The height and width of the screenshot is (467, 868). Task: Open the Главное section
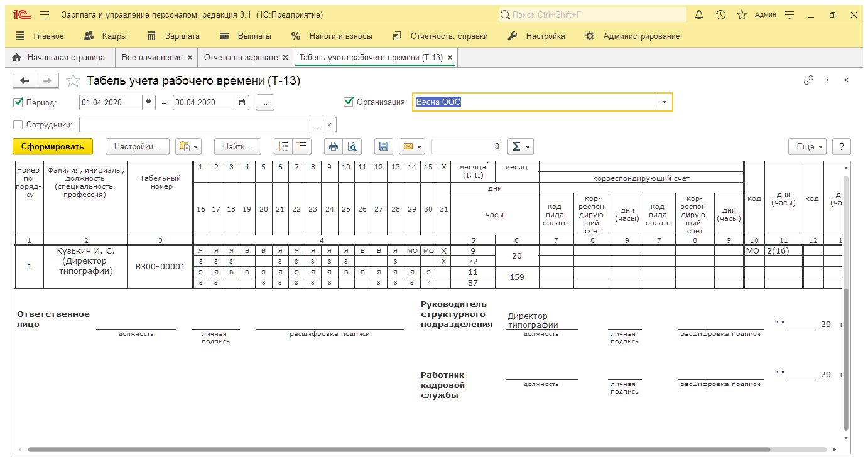tap(40, 36)
